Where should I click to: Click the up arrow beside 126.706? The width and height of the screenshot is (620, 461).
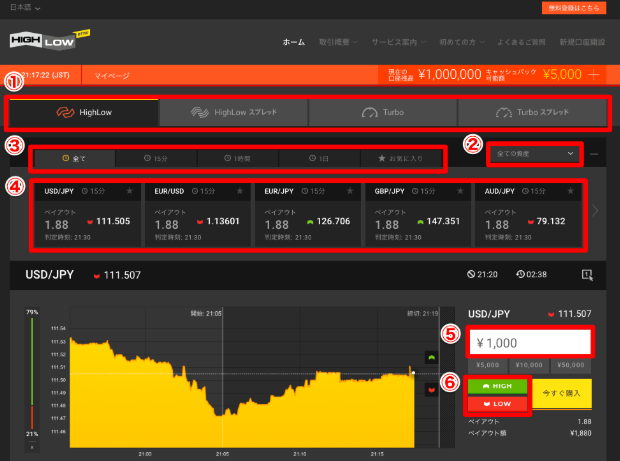coord(310,222)
